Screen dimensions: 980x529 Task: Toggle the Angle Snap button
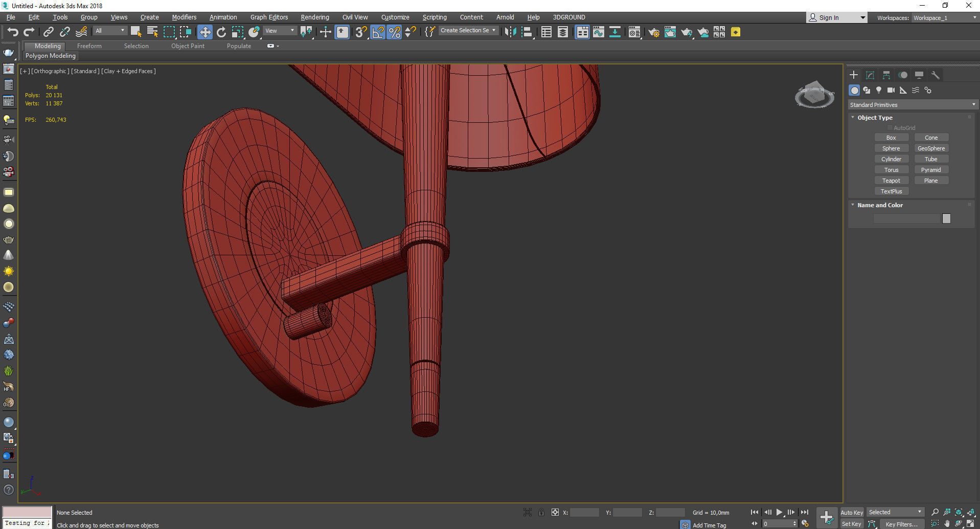tap(378, 32)
